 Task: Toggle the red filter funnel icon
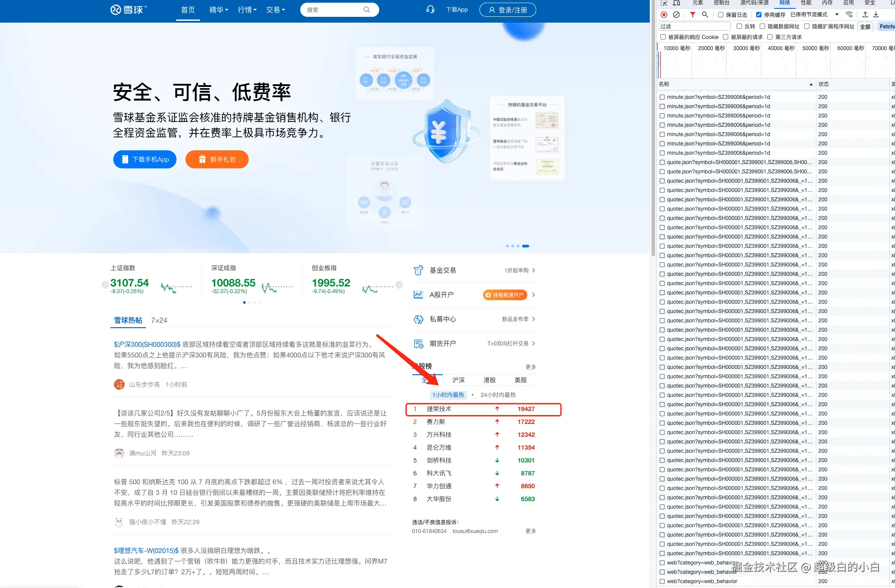coord(692,15)
